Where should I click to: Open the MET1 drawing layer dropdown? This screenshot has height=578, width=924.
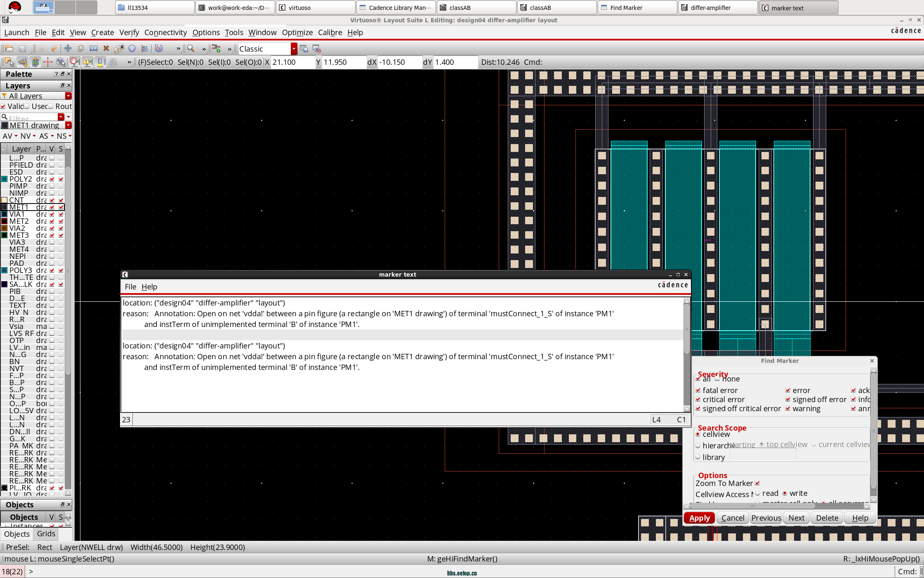tap(68, 125)
